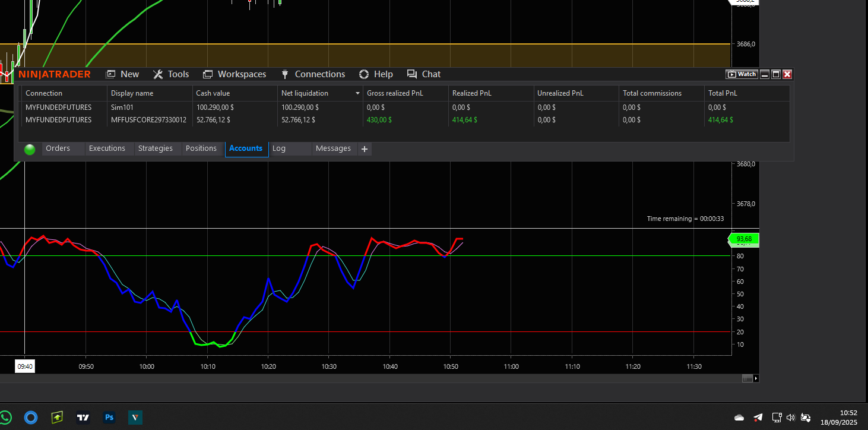Switch to the Orders tab
This screenshot has width=868, height=430.
58,148
